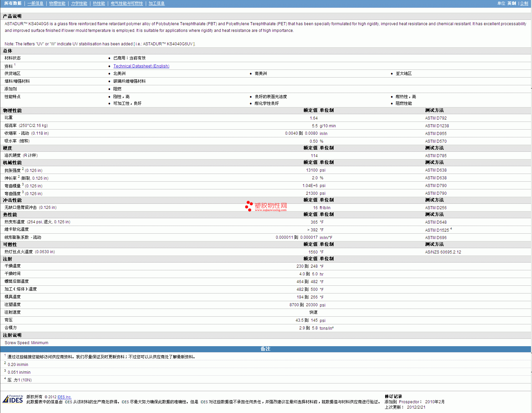Click the 产品说明 section heading
The width and height of the screenshot is (532, 413).
click(x=12, y=16)
